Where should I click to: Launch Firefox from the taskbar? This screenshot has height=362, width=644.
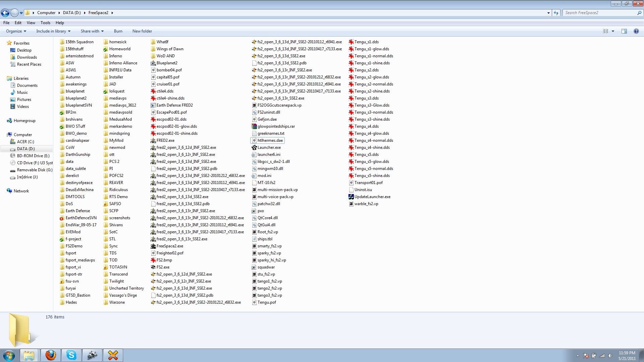click(x=51, y=355)
